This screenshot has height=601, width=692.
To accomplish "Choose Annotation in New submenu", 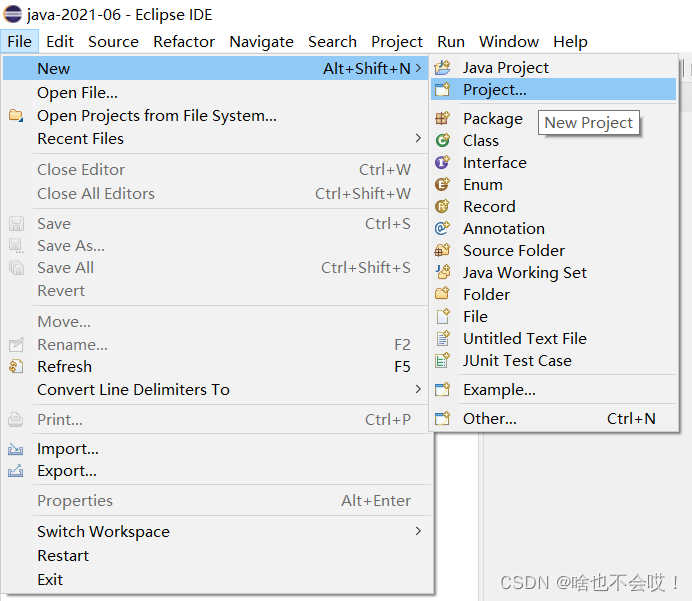I will click(x=554, y=229).
